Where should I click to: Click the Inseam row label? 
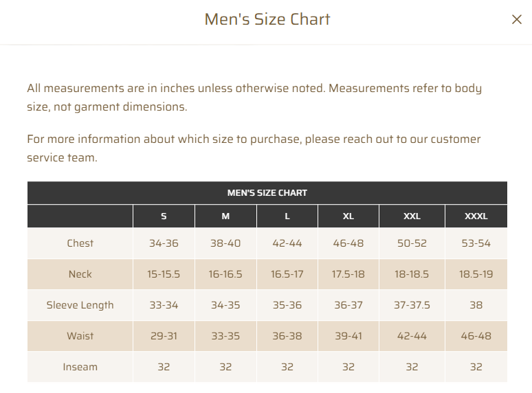pos(80,367)
